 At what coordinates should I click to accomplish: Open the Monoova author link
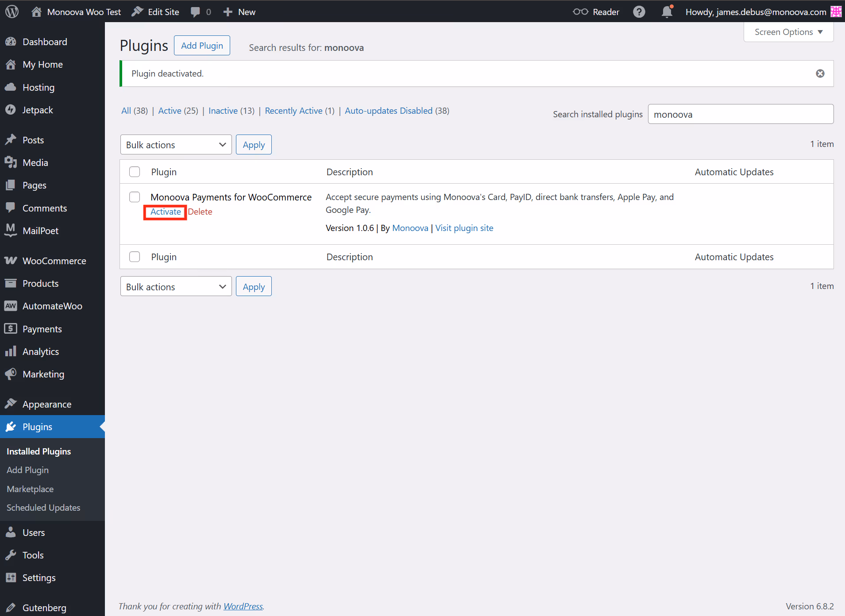410,228
